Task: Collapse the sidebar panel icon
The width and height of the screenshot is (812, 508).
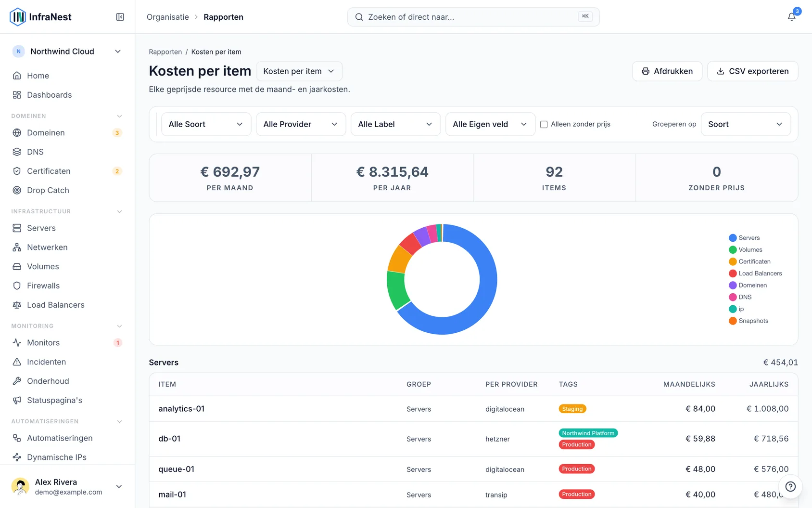Action: (x=120, y=17)
